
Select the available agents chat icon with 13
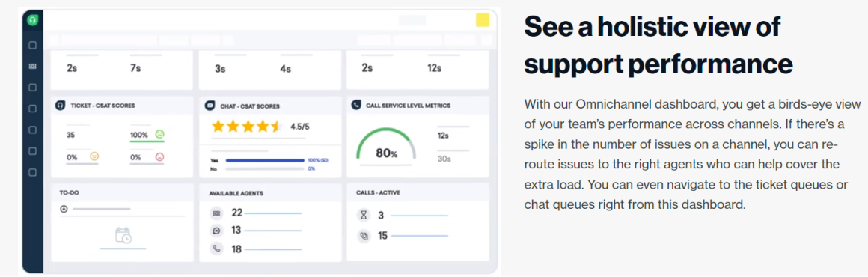point(216,231)
